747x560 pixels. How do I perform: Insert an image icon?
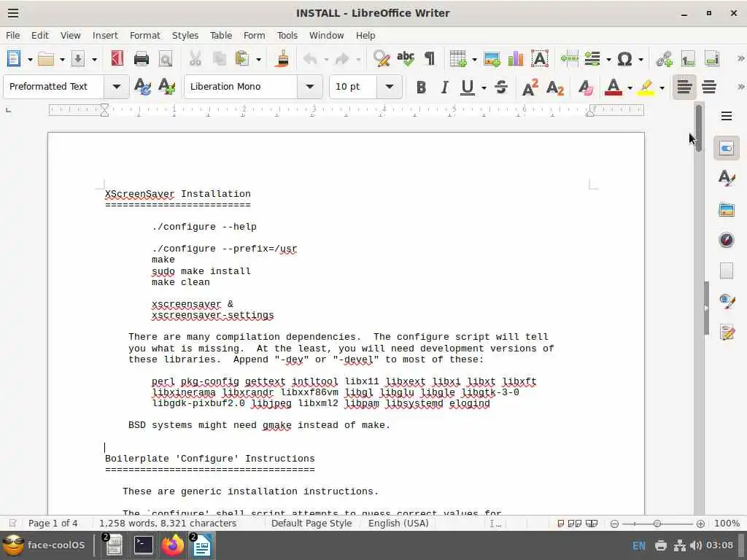[492, 59]
